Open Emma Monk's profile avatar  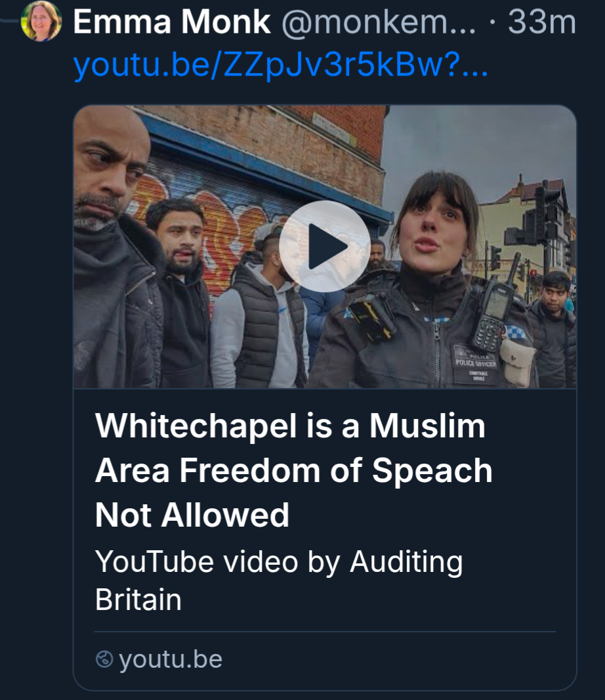point(41,21)
